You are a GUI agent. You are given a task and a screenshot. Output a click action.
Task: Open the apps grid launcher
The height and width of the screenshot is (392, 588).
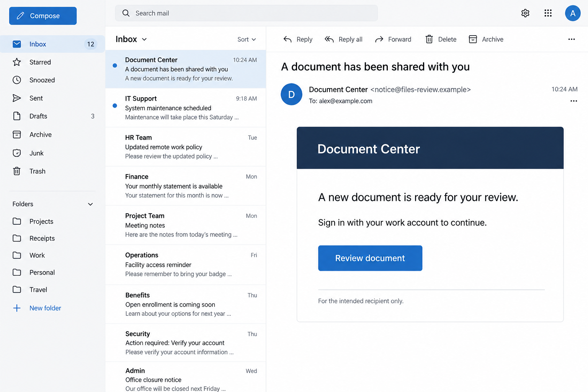(x=548, y=13)
